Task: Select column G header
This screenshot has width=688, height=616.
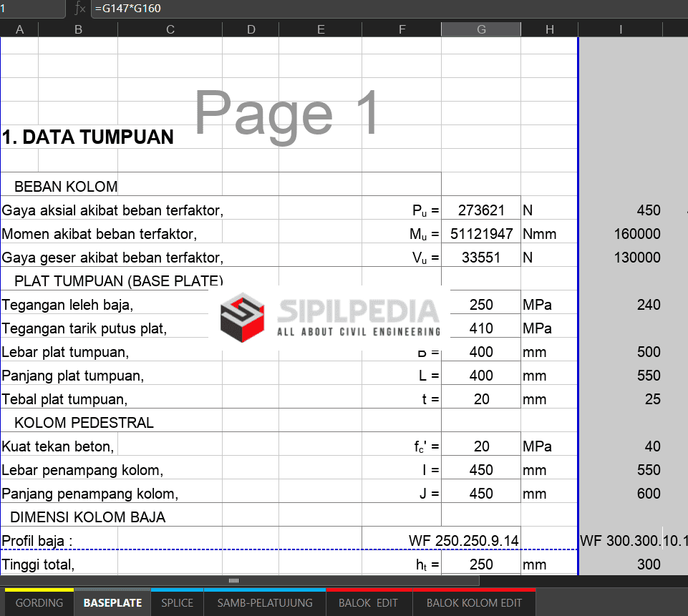Action: (481, 29)
